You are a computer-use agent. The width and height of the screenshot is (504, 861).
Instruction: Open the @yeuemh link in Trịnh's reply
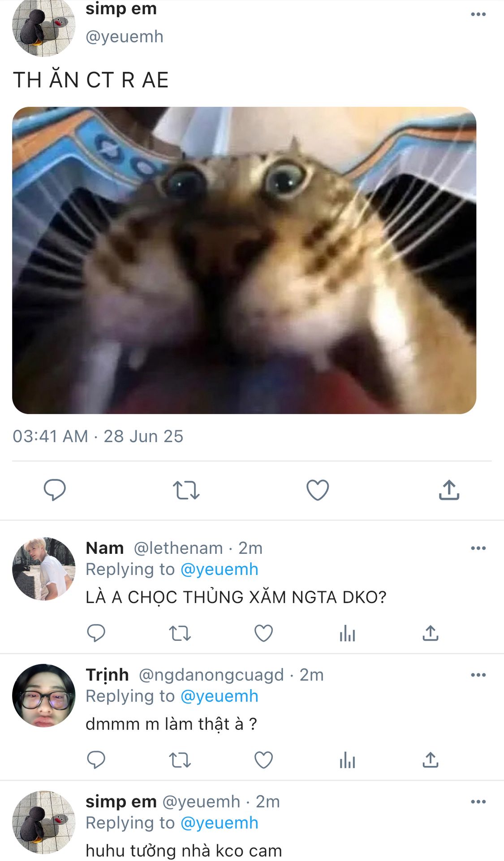(219, 696)
